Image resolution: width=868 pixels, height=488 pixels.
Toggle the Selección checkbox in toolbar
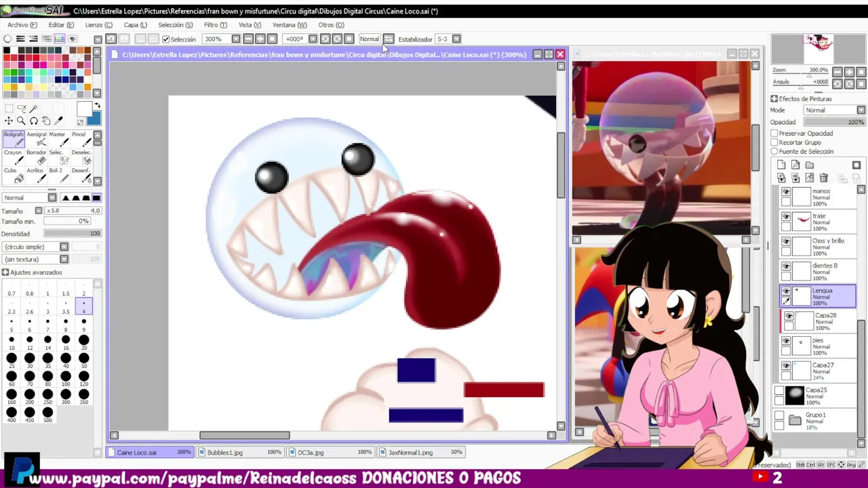point(165,39)
